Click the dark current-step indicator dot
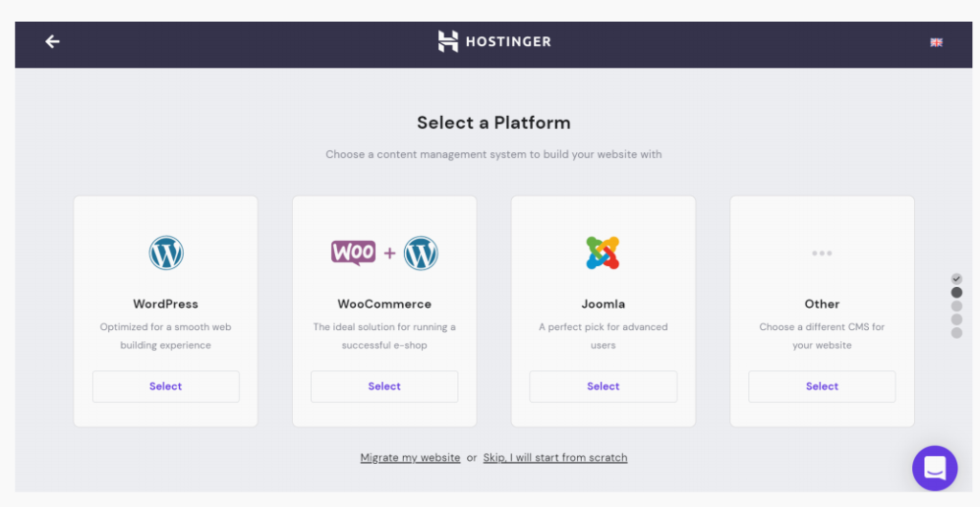The height and width of the screenshot is (507, 980). click(956, 293)
